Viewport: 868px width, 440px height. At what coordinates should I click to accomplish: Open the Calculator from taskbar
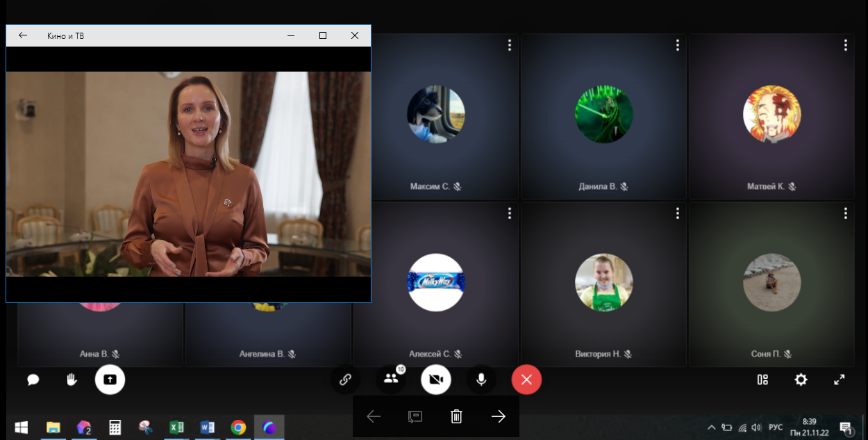(115, 427)
